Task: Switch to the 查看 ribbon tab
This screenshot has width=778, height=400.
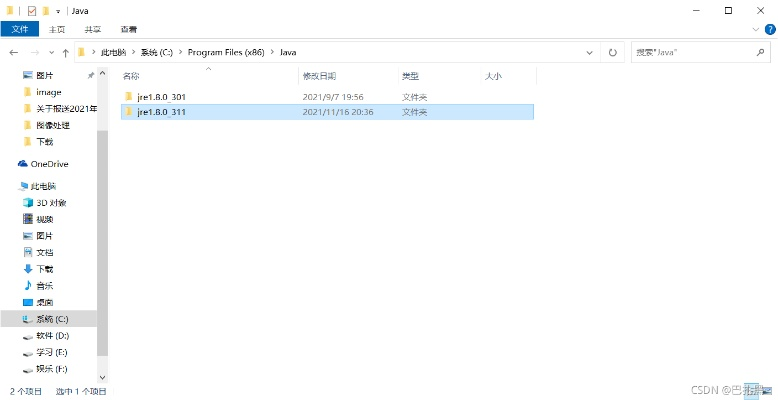Action: pyautogui.click(x=129, y=30)
